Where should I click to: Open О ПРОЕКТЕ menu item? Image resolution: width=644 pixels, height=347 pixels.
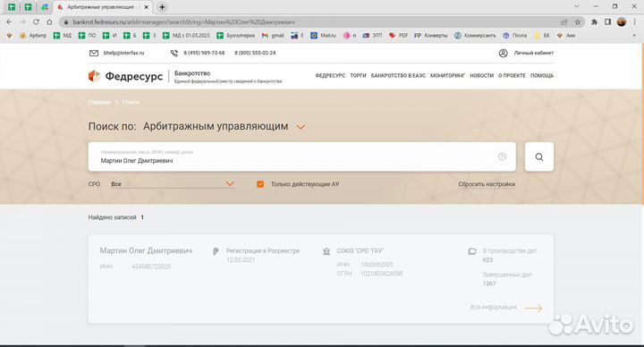512,75
